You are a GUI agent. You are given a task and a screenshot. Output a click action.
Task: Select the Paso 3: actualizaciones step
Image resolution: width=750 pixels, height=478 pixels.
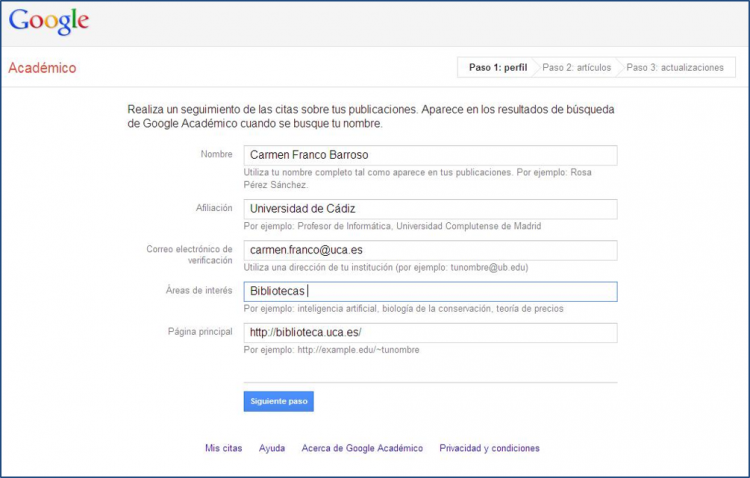point(675,67)
